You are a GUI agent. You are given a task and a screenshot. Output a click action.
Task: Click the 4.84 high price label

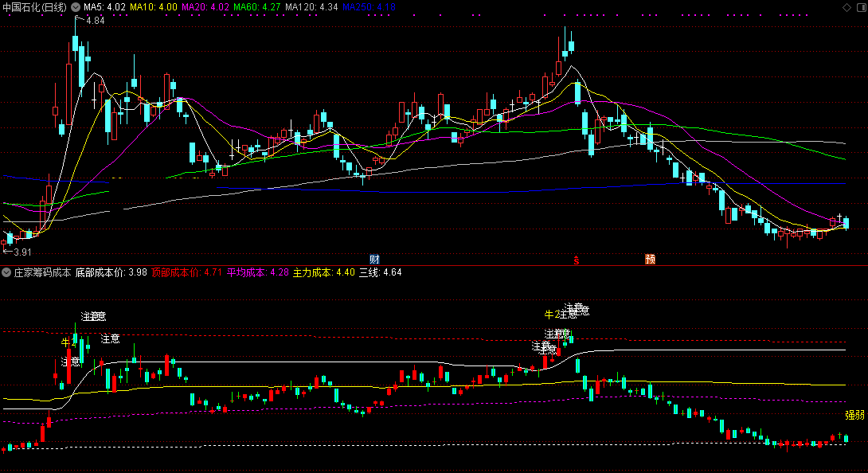96,21
